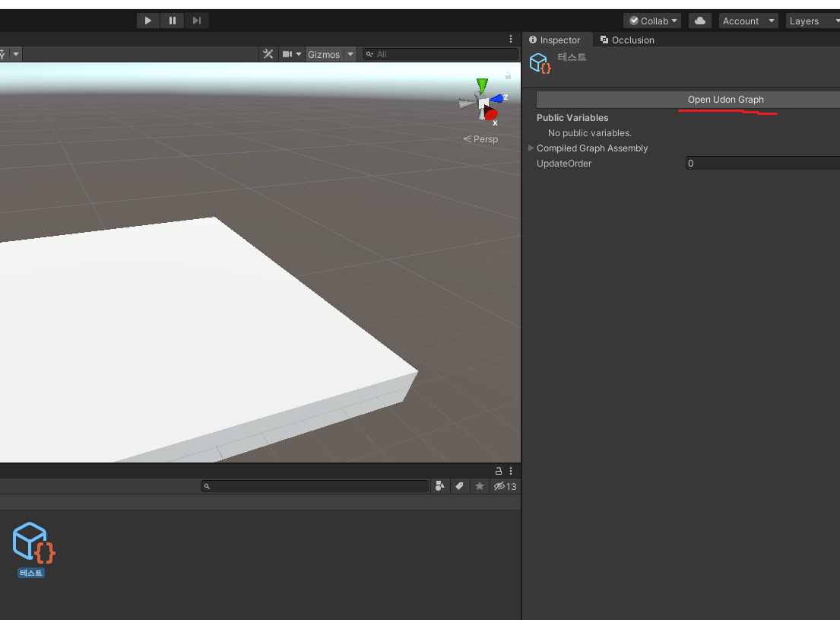Click the green Y axis cone on gizmo
The image size is (840, 620).
click(x=482, y=85)
